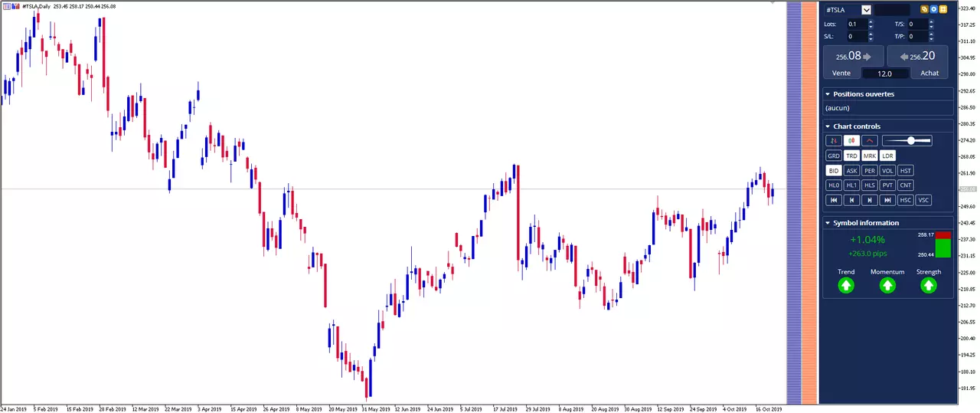This screenshot has width=980, height=413.
Task: Toggle the ASK line button
Action: point(851,171)
